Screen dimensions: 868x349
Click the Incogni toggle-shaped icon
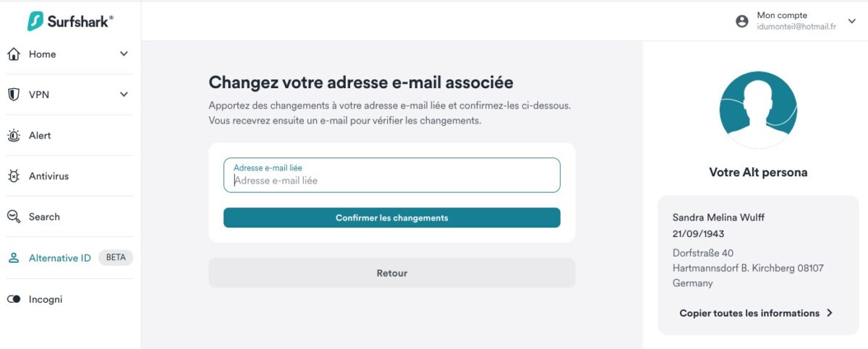(x=13, y=299)
